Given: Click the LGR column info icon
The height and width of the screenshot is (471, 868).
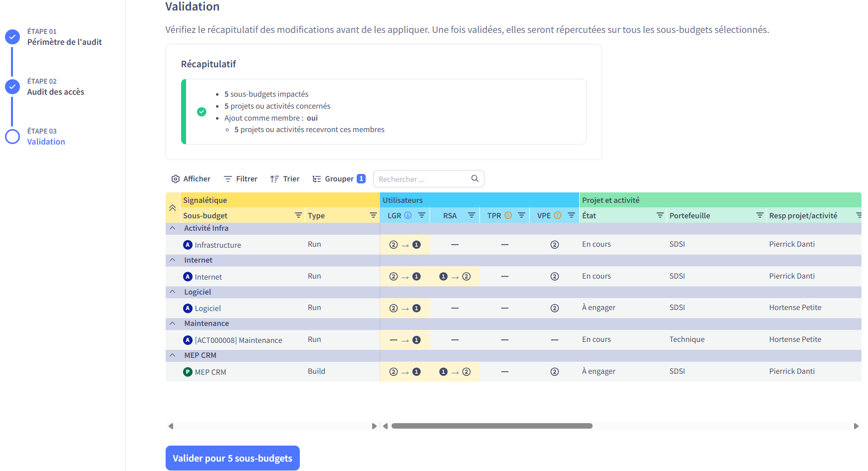Looking at the screenshot, I should click(x=408, y=215).
